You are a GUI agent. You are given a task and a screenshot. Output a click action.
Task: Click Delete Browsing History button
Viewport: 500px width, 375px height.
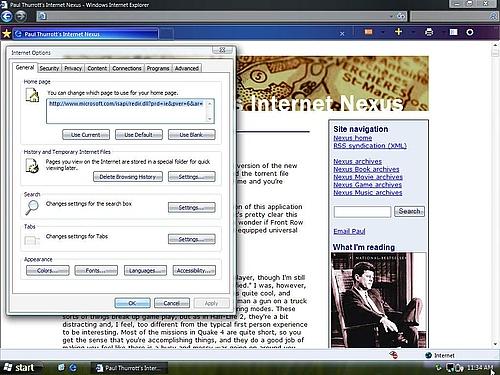coord(128,177)
